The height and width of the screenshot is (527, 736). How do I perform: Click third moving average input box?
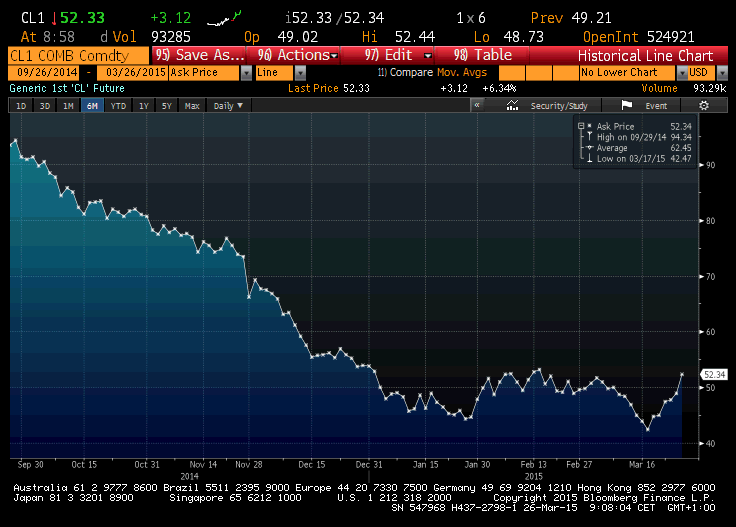coord(566,72)
